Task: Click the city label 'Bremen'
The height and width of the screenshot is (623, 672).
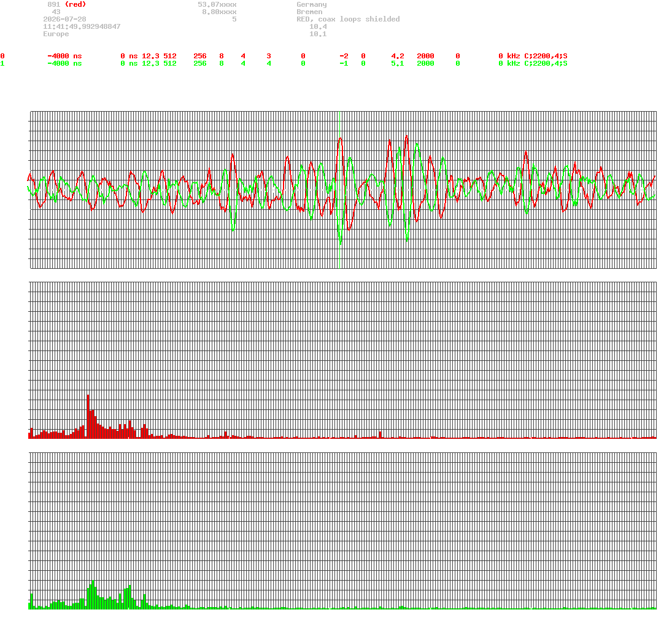Action: pyautogui.click(x=309, y=12)
